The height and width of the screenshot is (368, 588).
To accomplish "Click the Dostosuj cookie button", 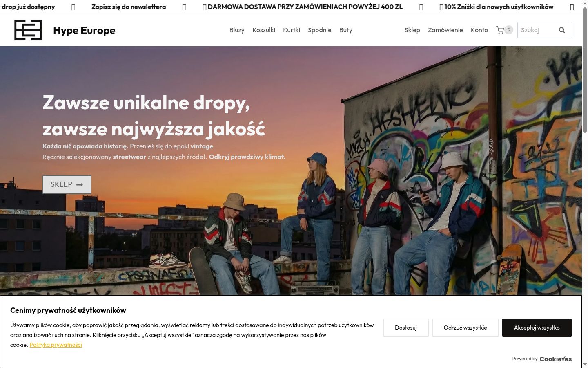I will point(406,328).
